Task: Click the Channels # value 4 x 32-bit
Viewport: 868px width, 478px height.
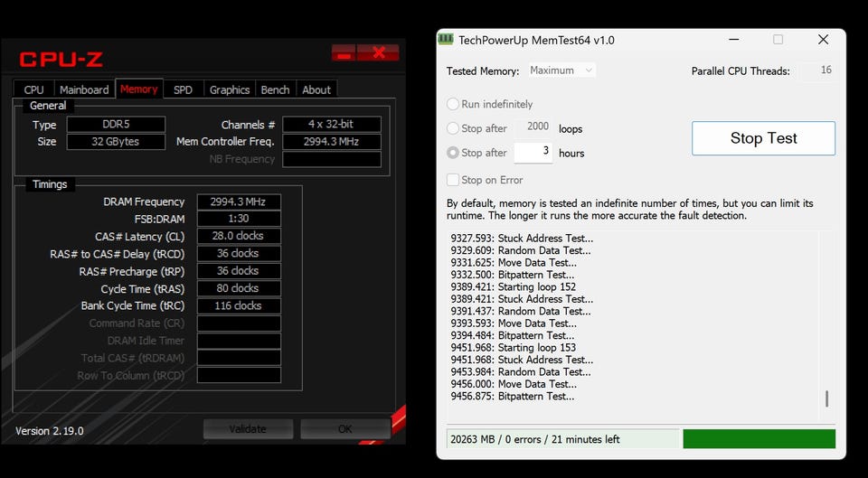Action: (x=332, y=125)
